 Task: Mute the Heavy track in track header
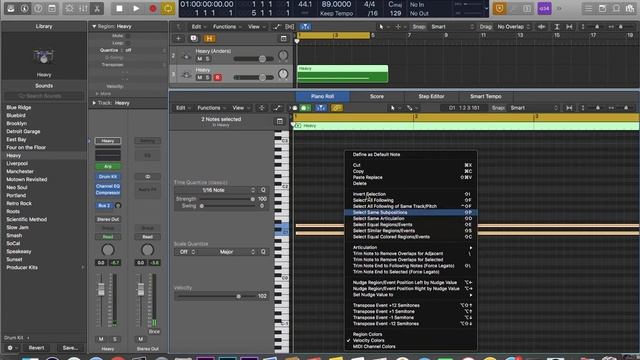(200, 77)
